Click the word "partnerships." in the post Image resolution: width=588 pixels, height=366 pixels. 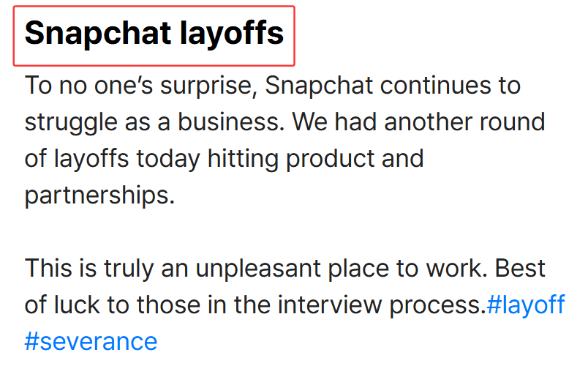(99, 195)
